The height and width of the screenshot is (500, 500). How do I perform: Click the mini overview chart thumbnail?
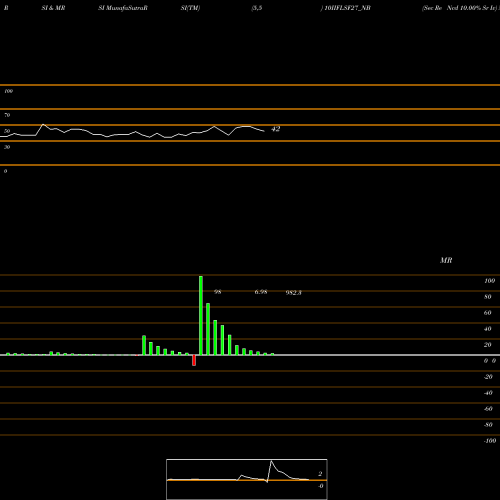pos(247,479)
